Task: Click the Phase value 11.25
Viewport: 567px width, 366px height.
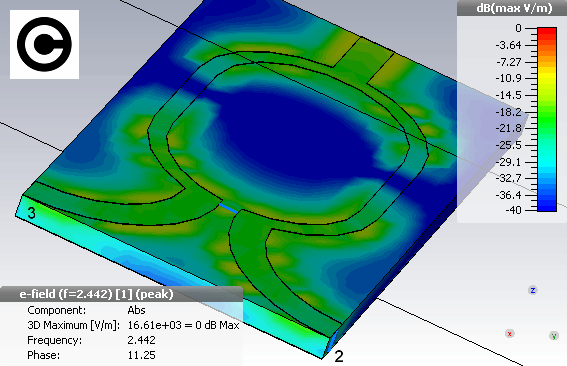Action: click(141, 355)
